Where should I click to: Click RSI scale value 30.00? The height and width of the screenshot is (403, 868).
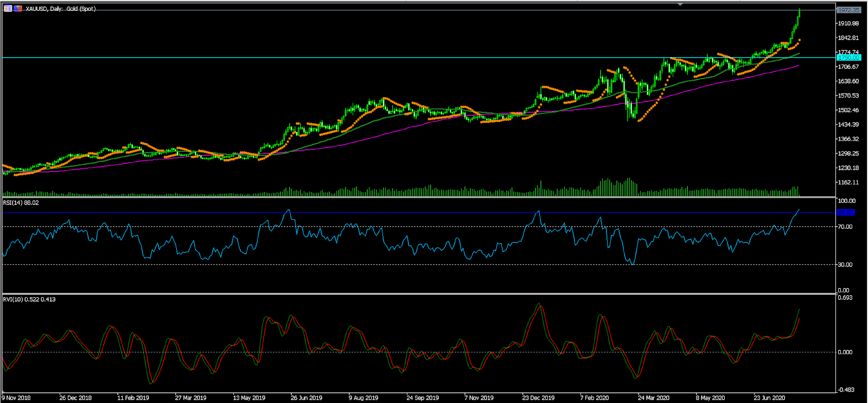845,265
